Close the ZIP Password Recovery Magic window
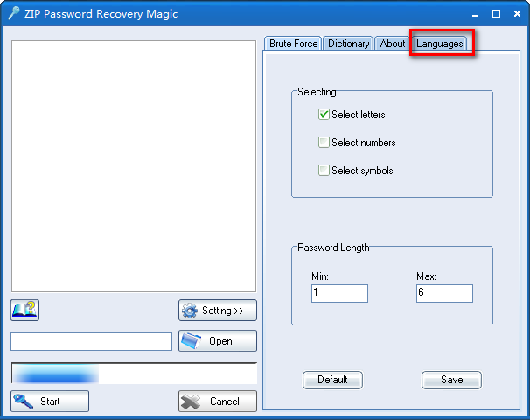Image resolution: width=530 pixels, height=420 pixels. pos(517,14)
